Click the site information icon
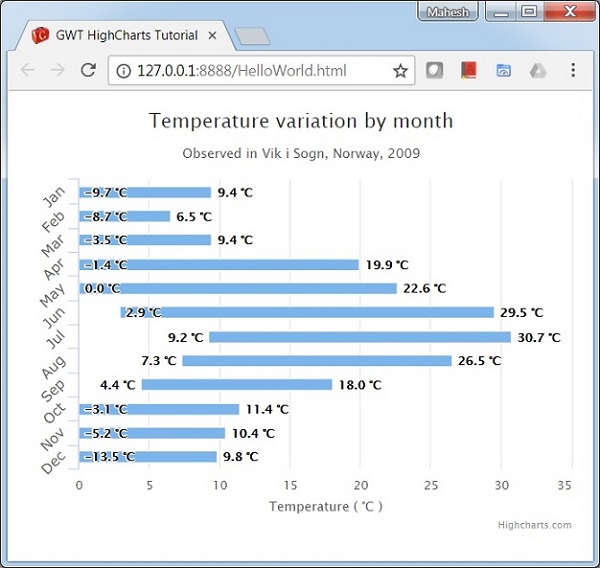600x568 pixels. (124, 71)
